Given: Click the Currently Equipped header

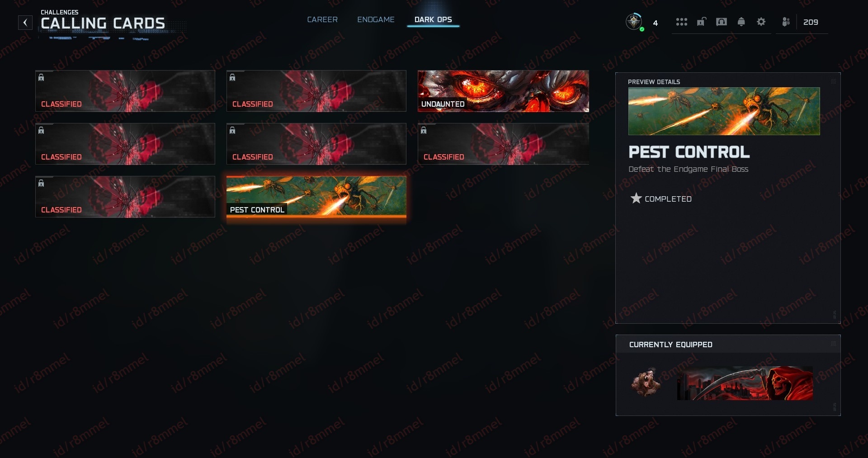Looking at the screenshot, I should 671,345.
